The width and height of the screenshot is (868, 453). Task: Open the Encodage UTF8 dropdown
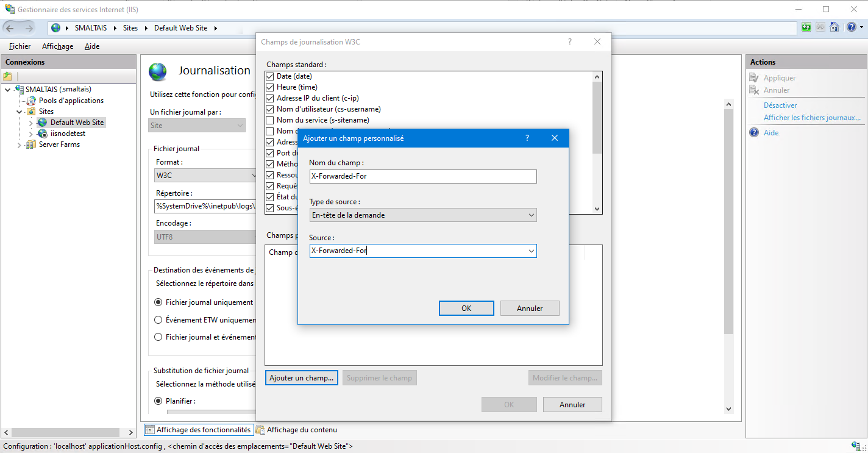[206, 237]
